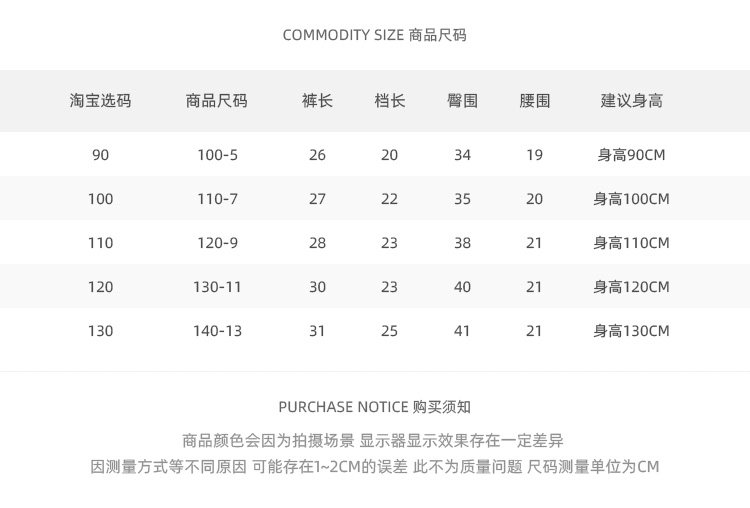Click the 140-13 size cell
750x508 pixels.
(x=217, y=331)
